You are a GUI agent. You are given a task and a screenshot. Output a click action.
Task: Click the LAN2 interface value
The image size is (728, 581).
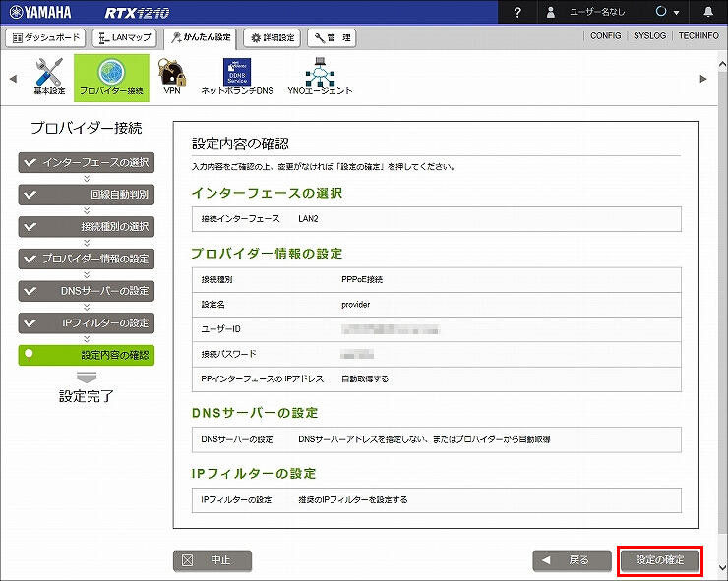coord(308,219)
